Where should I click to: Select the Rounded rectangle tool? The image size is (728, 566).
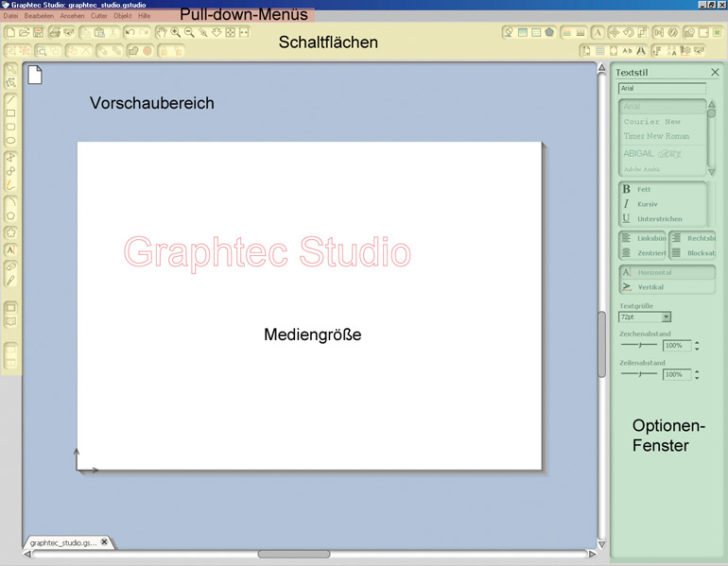tap(10, 127)
